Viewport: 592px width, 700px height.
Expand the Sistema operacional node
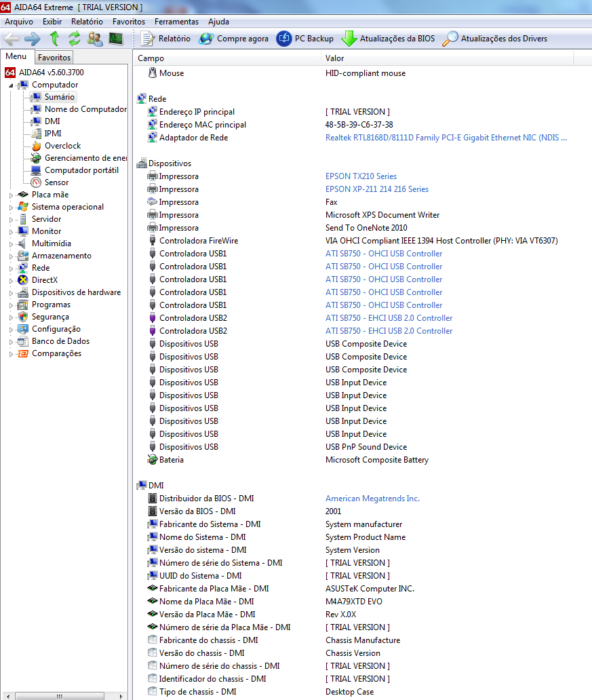[x=11, y=207]
